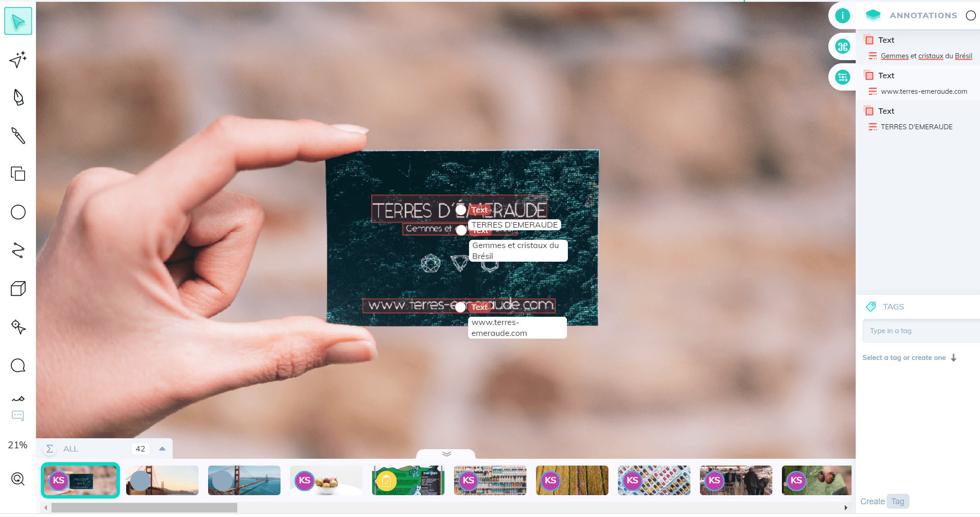Expand the TAGS panel section
This screenshot has width=980, height=517.
[893, 307]
